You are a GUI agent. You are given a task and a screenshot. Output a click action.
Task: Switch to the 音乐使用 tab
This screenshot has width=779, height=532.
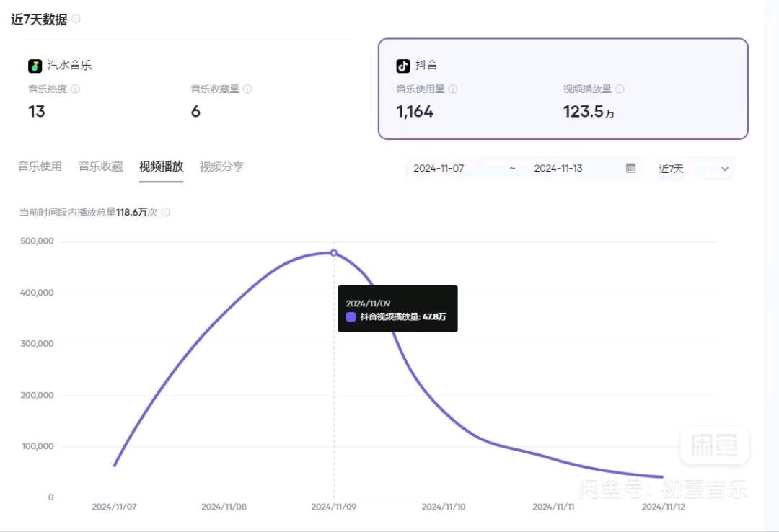click(40, 167)
